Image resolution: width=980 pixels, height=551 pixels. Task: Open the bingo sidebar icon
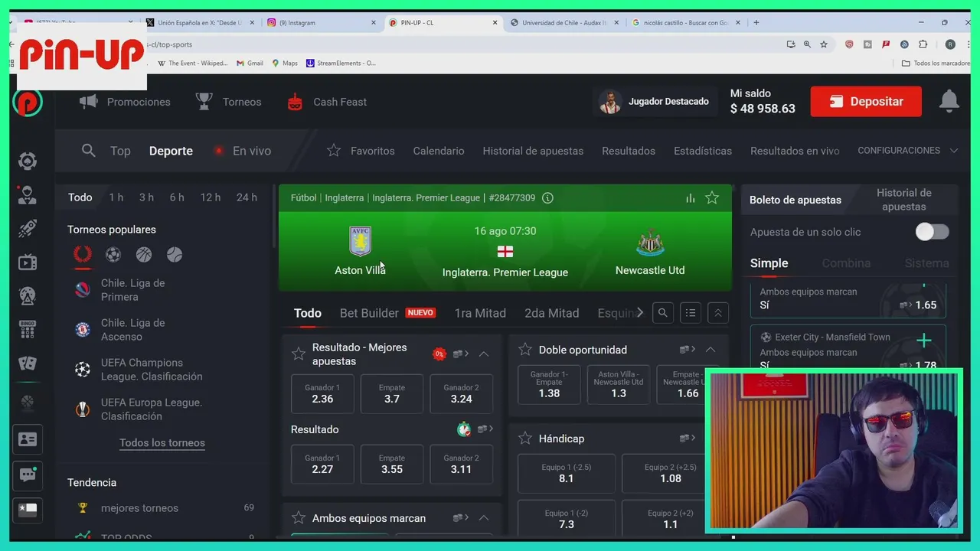(28, 329)
